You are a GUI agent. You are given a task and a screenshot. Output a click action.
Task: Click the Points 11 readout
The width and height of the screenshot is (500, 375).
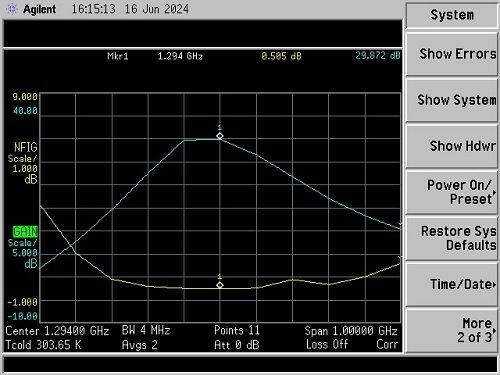tap(237, 330)
